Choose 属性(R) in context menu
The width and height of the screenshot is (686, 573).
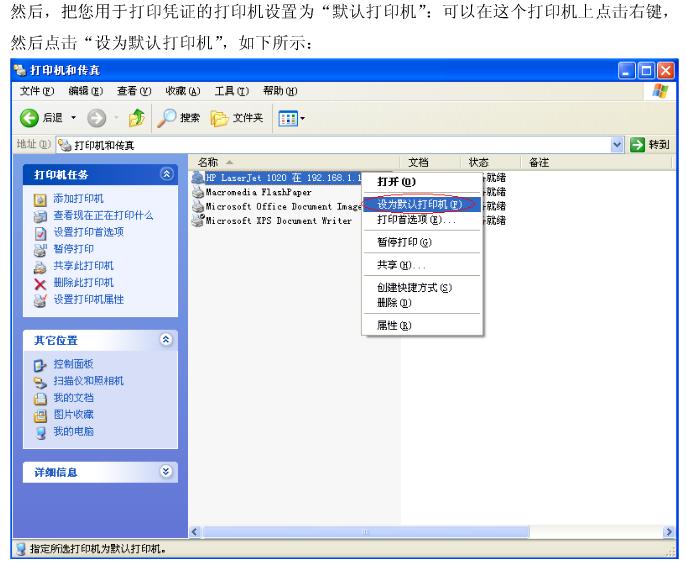[422, 325]
